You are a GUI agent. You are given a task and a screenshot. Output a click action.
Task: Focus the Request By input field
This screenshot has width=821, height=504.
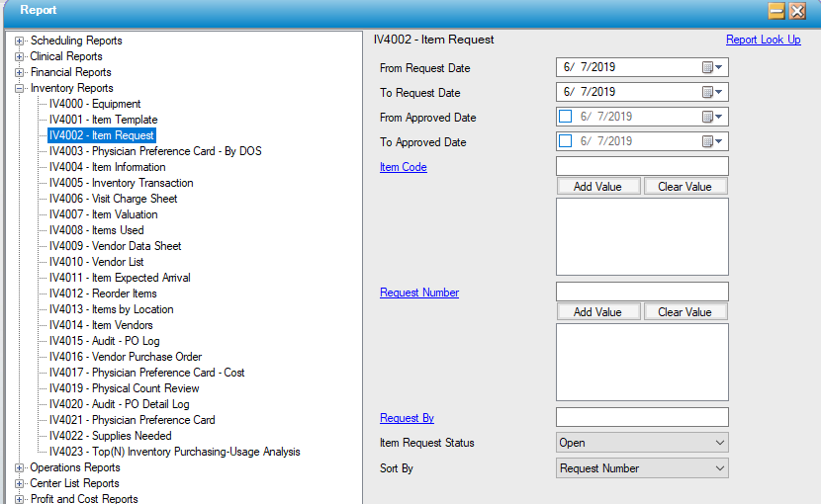tap(642, 418)
